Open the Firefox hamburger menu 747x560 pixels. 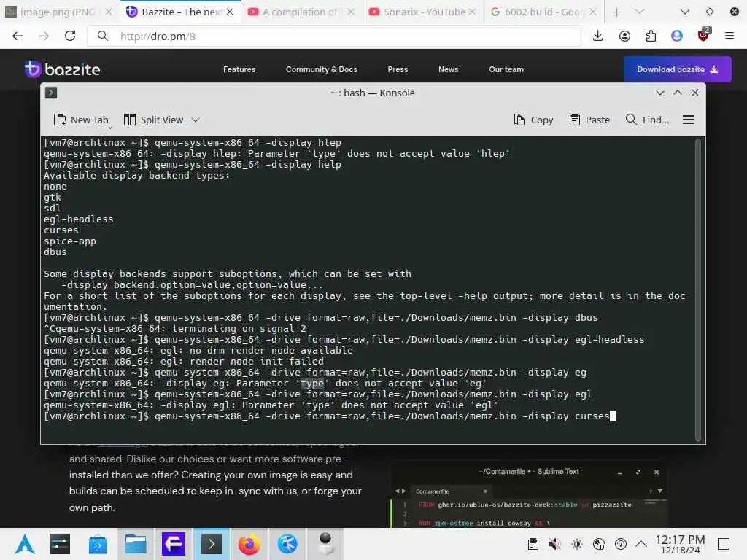(x=729, y=36)
